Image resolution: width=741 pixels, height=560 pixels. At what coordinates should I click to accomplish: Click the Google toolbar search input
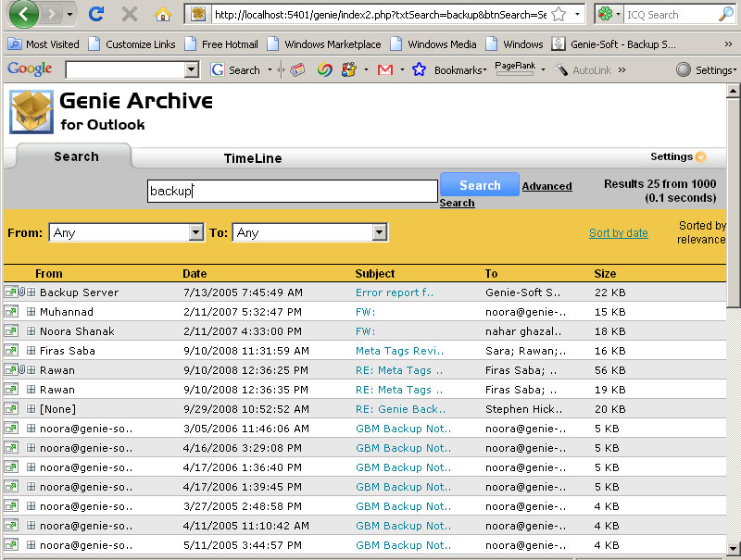(125, 69)
